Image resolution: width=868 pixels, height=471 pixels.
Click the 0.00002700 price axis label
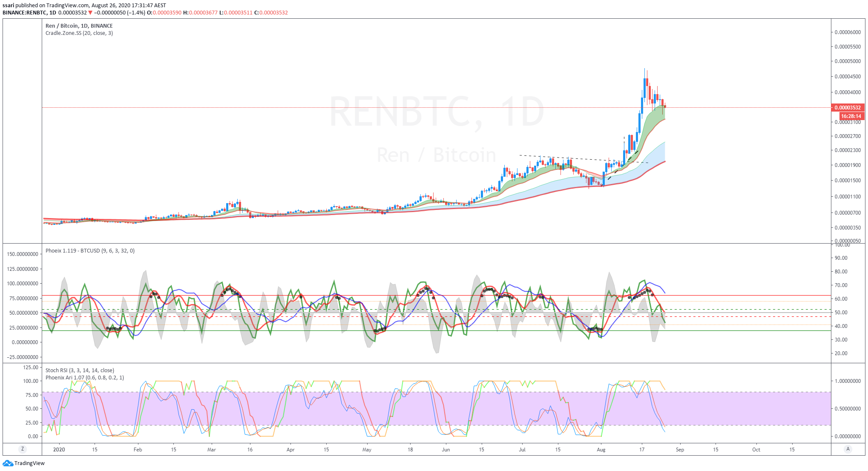pyautogui.click(x=848, y=136)
